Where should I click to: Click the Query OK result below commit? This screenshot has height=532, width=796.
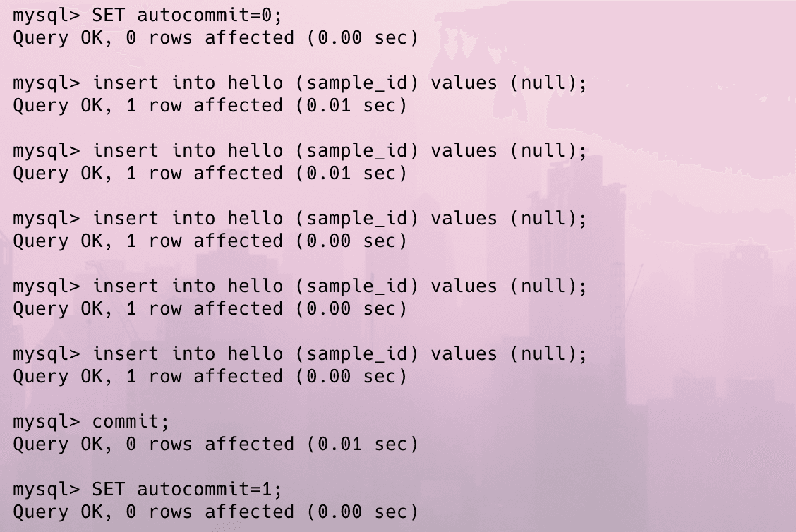[215, 445]
